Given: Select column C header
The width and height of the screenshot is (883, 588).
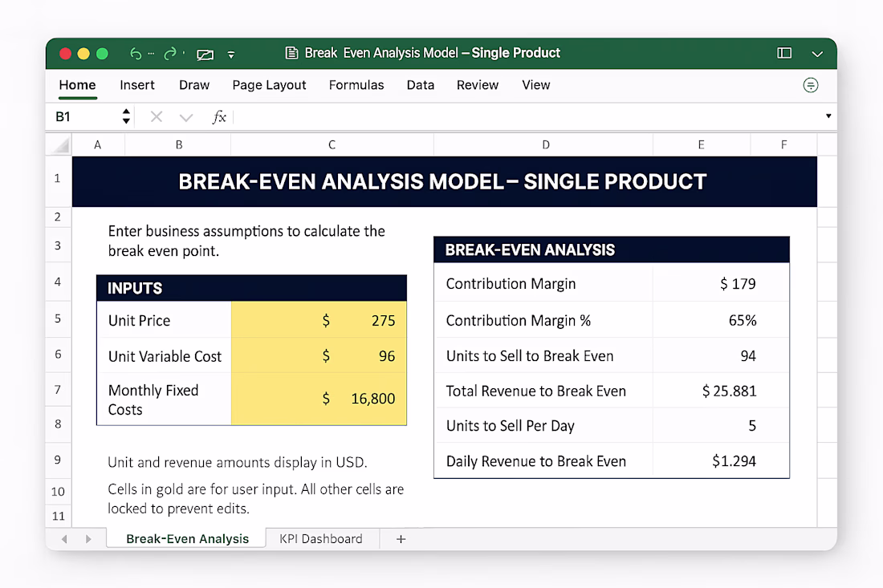Looking at the screenshot, I should point(332,144).
